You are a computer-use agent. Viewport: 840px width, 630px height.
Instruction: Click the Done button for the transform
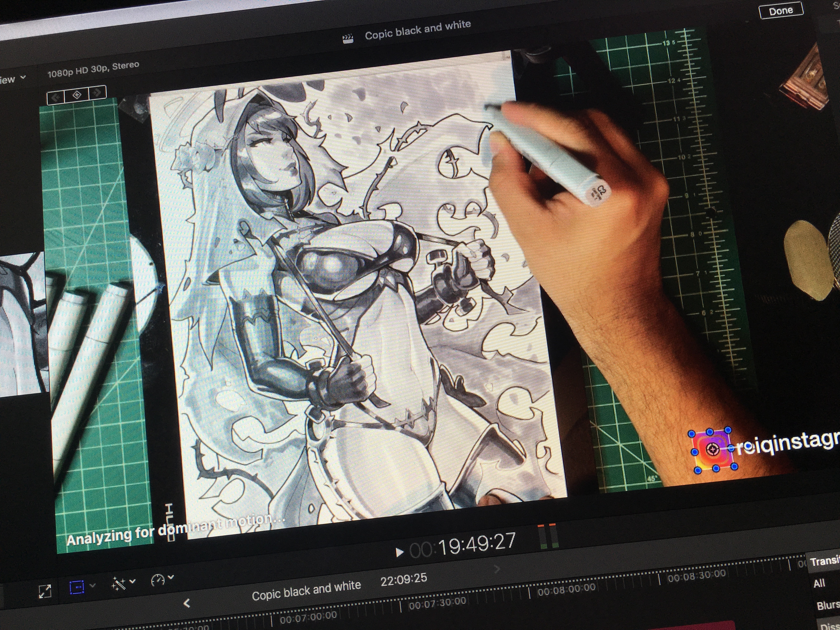(781, 11)
